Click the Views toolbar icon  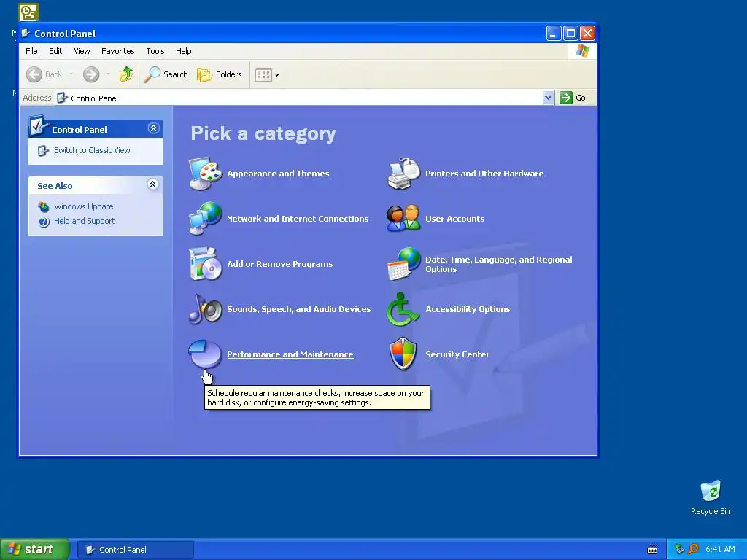pos(263,75)
